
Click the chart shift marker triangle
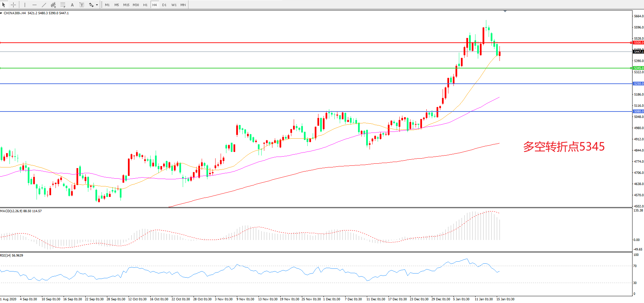coord(505,12)
